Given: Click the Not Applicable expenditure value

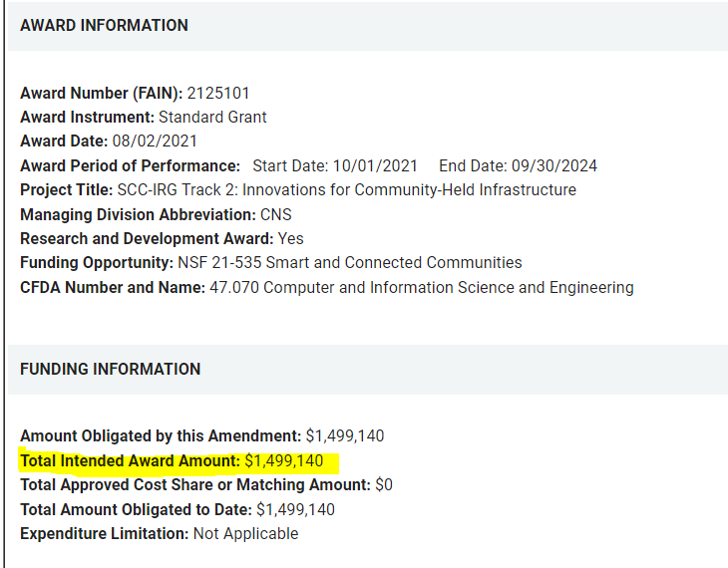Looking at the screenshot, I should tap(244, 534).
